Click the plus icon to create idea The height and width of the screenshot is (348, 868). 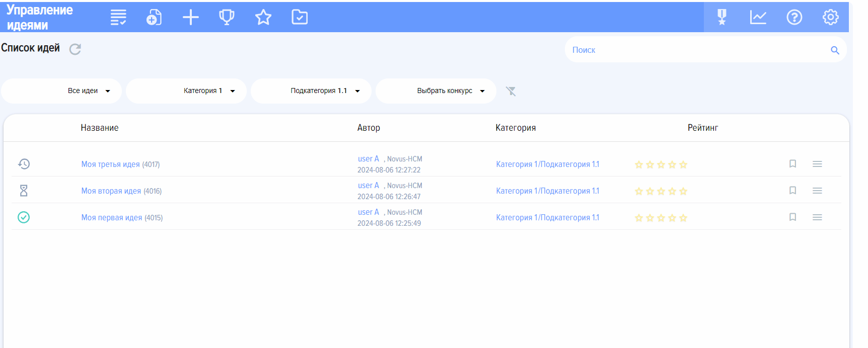[191, 18]
